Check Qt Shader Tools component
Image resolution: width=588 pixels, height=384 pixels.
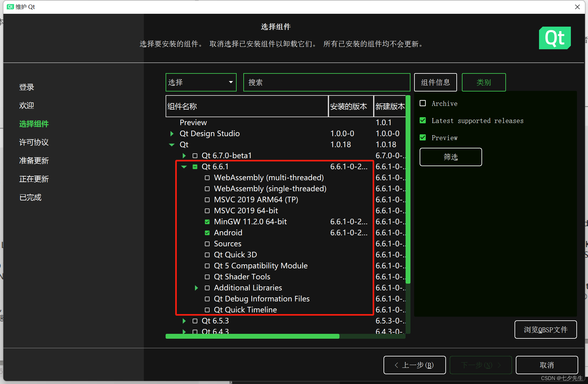pyautogui.click(x=207, y=277)
